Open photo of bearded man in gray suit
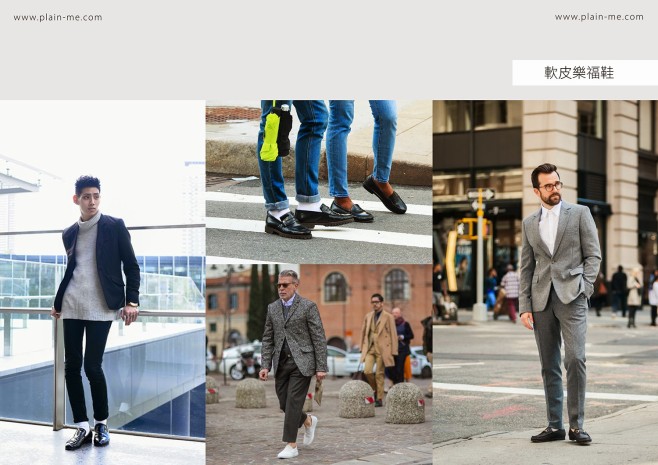Screen dimensions: 658x465 [546, 282]
